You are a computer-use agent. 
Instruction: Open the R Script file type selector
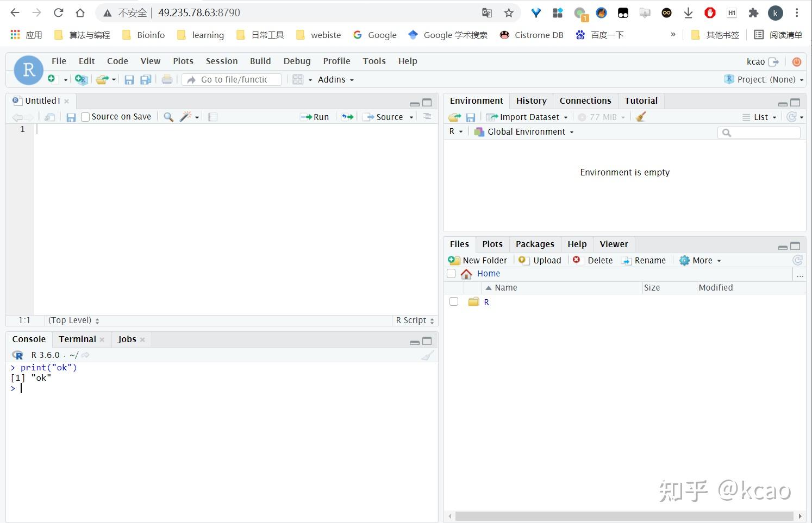[x=415, y=320]
